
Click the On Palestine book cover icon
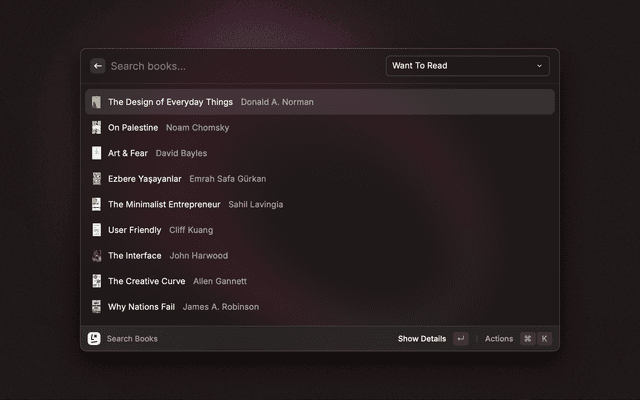point(96,128)
